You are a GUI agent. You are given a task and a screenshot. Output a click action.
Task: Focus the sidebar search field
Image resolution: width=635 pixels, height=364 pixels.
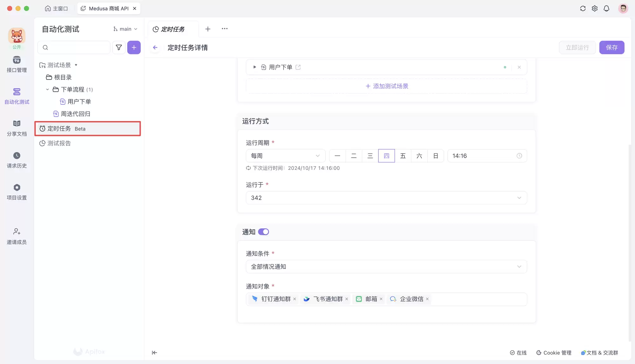[74, 48]
